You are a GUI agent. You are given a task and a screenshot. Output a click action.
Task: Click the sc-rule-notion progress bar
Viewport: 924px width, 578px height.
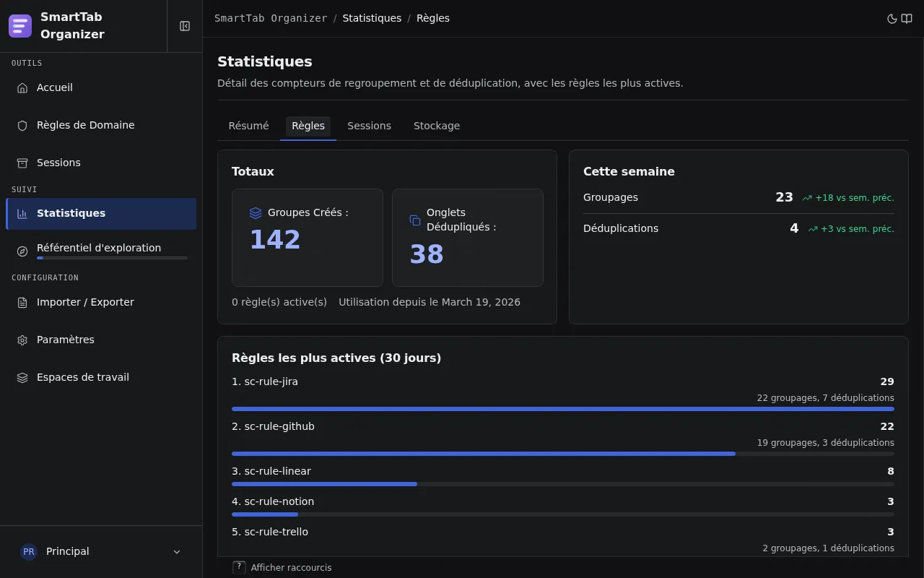point(563,514)
